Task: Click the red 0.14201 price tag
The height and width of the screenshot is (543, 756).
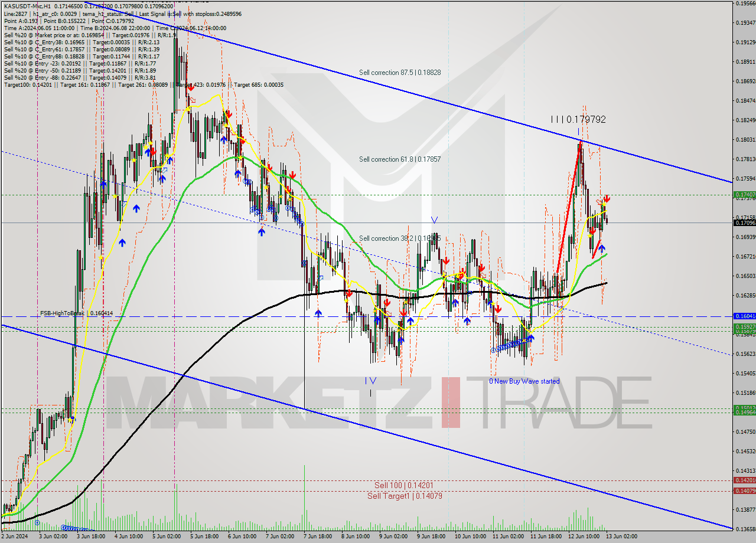Action: (x=744, y=480)
